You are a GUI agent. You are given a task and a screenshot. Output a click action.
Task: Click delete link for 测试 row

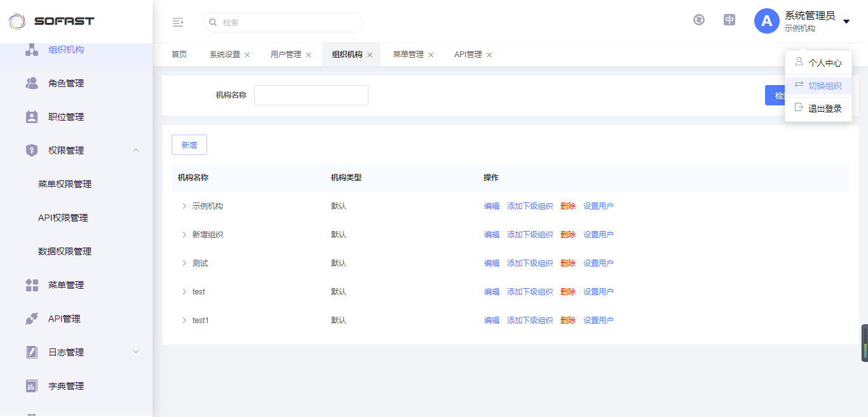(567, 263)
